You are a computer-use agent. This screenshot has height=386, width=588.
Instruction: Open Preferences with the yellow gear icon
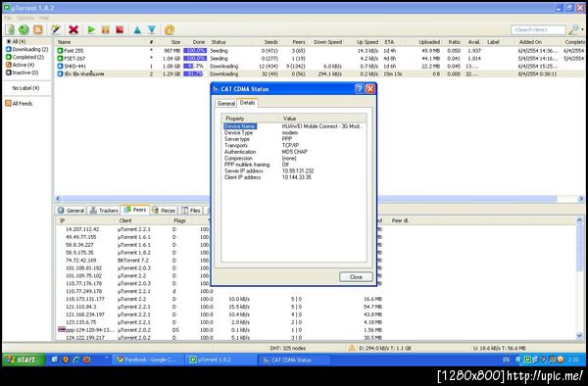[x=170, y=29]
